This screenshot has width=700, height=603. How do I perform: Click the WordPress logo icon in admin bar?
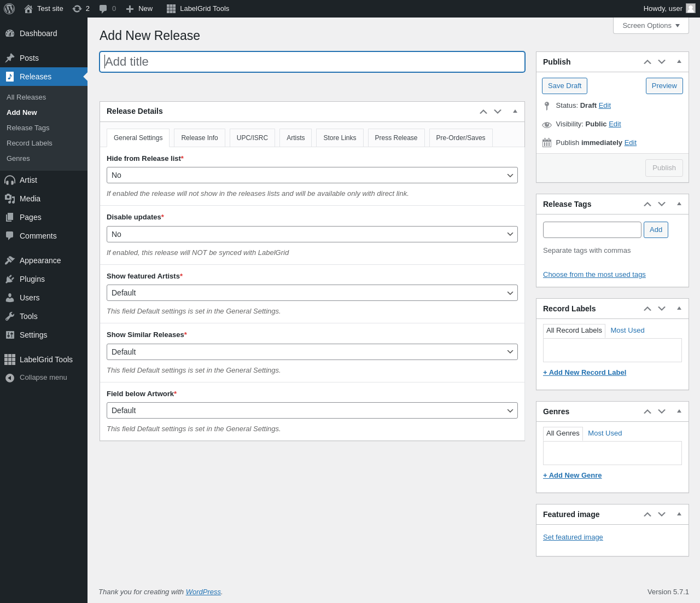(9, 9)
